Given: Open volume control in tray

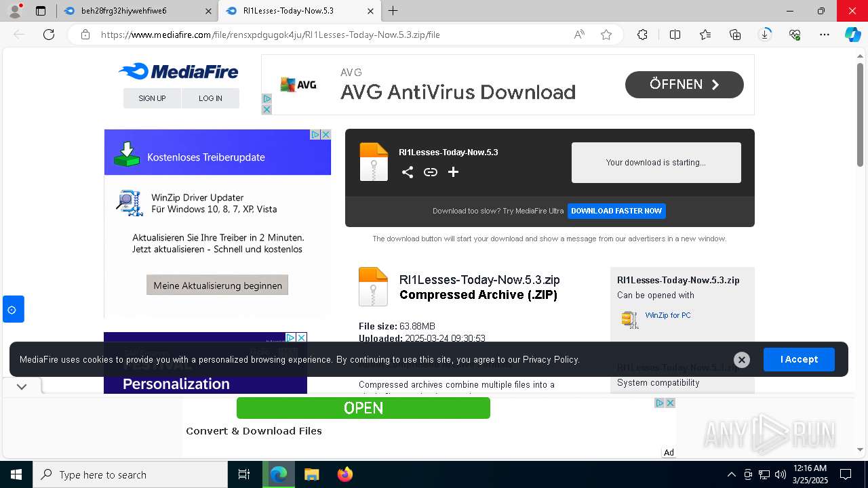Looking at the screenshot, I should coord(780,474).
